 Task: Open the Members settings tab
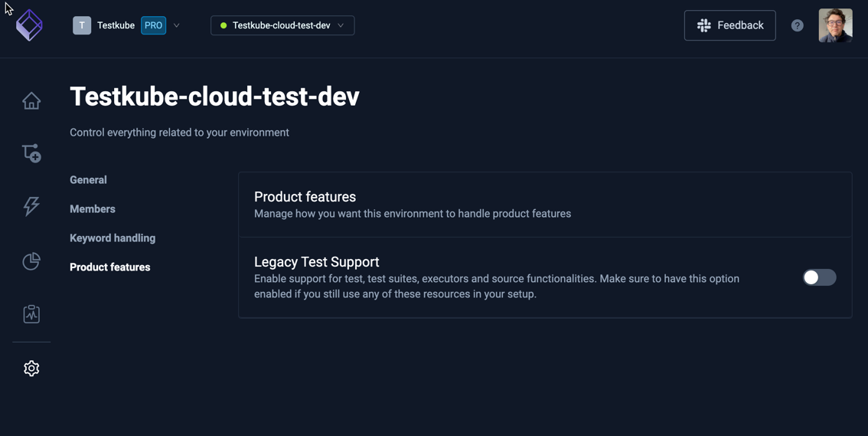(93, 209)
